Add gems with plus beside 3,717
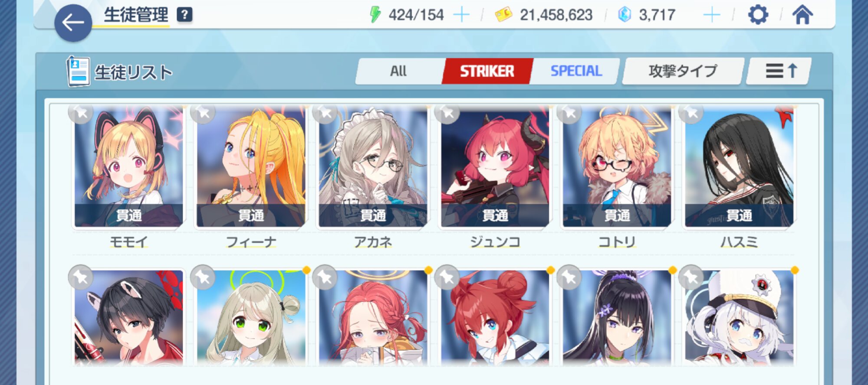 pyautogui.click(x=712, y=15)
